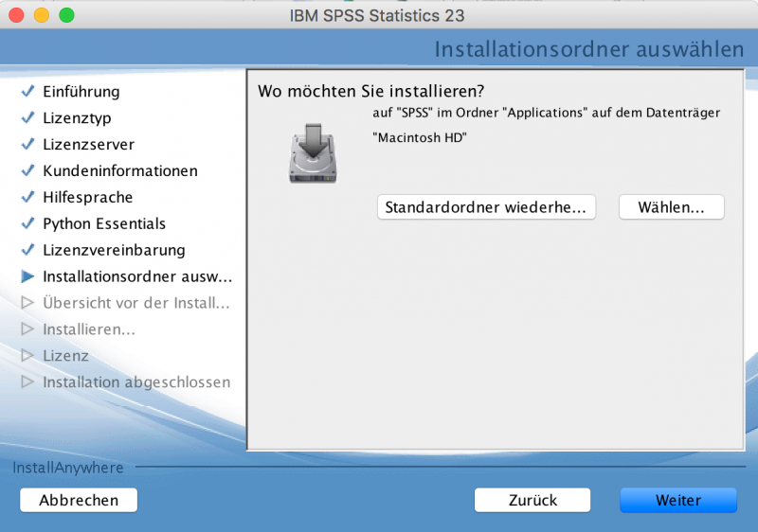Screen dimensions: 758x532
Task: Select the Einführung step label
Action: [x=81, y=91]
